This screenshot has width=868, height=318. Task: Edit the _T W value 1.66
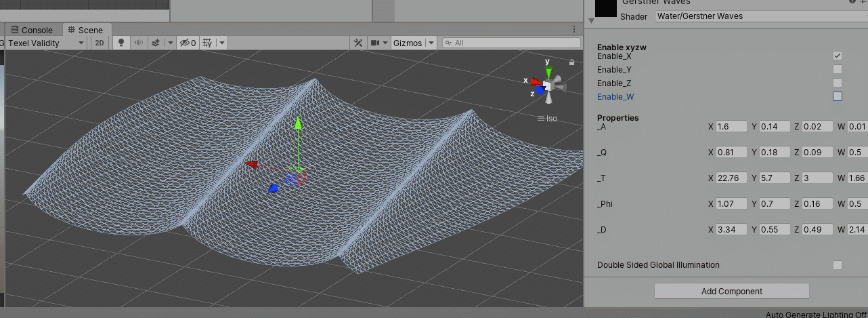point(857,178)
